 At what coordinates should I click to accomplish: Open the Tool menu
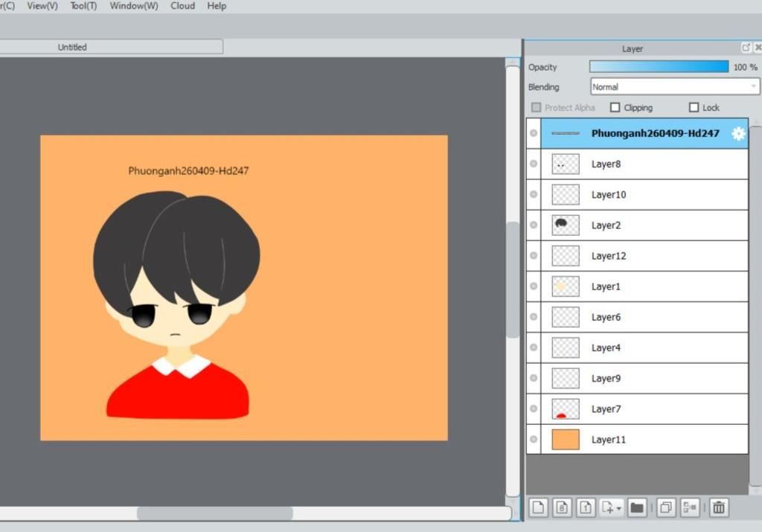83,6
